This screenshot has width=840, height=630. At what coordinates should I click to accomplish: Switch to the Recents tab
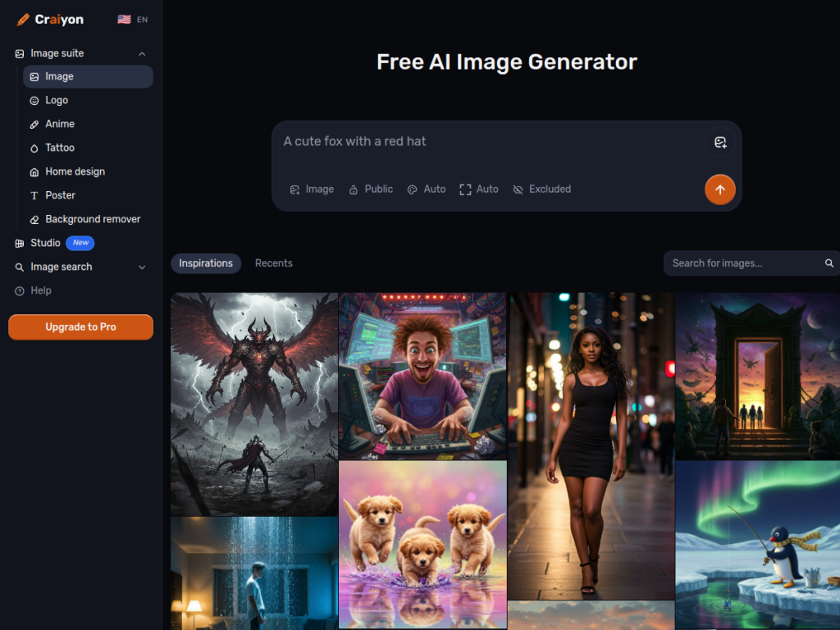tap(274, 263)
